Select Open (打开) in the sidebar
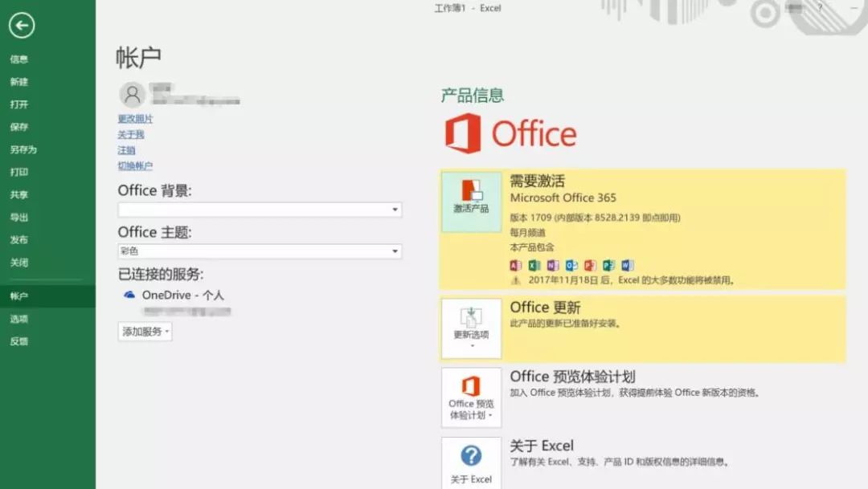The width and height of the screenshot is (868, 489). coord(18,104)
